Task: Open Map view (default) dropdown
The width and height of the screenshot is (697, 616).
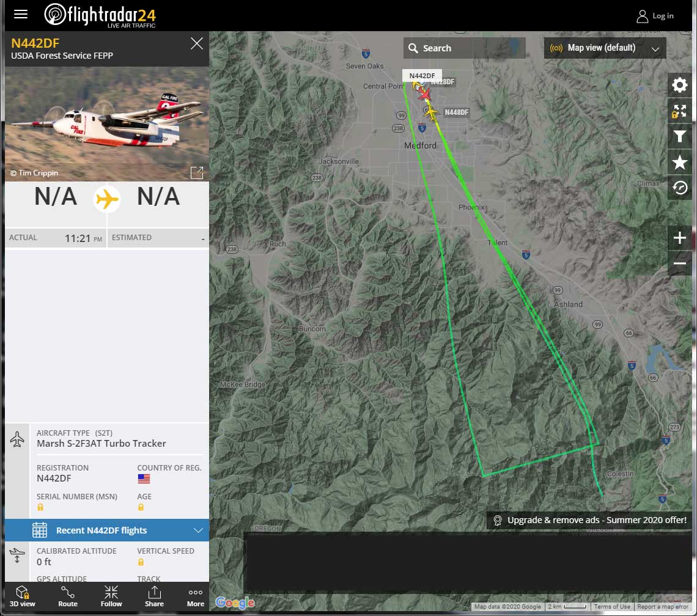Action: (605, 48)
